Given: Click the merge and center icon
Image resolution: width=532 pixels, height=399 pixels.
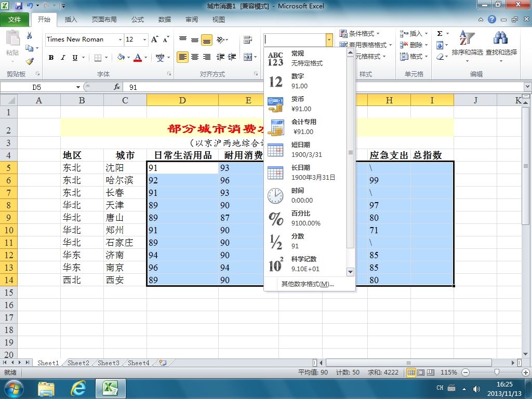Looking at the screenshot, I should [x=248, y=57].
